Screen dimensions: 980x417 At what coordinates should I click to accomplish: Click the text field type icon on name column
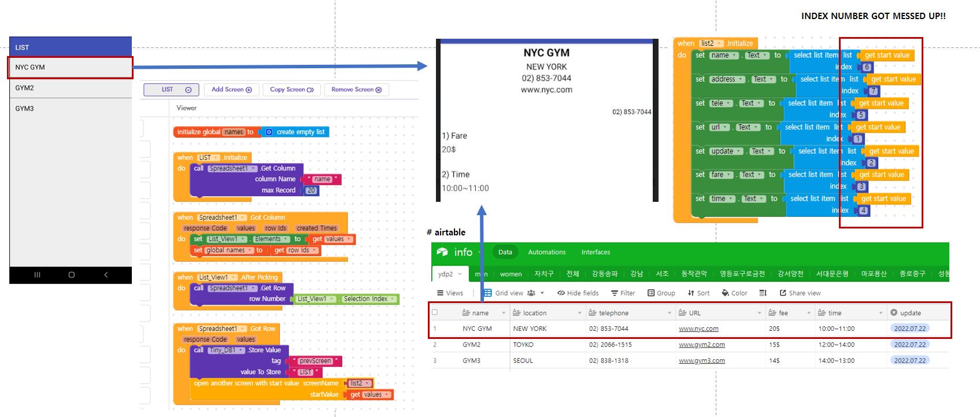tap(466, 313)
